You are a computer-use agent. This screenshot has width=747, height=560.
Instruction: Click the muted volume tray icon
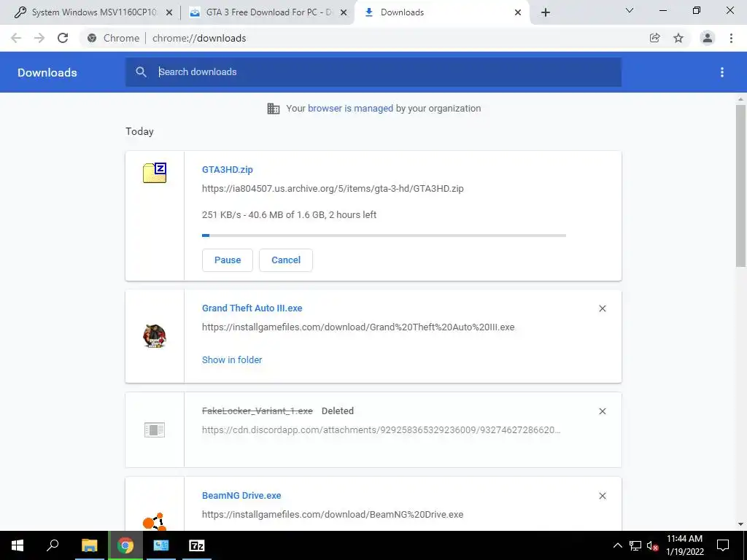tap(652, 545)
